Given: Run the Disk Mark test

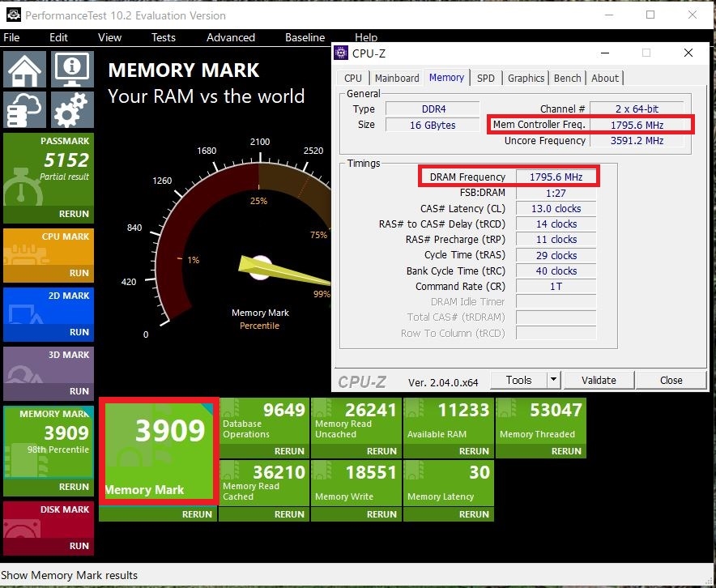Looking at the screenshot, I should point(49,546).
